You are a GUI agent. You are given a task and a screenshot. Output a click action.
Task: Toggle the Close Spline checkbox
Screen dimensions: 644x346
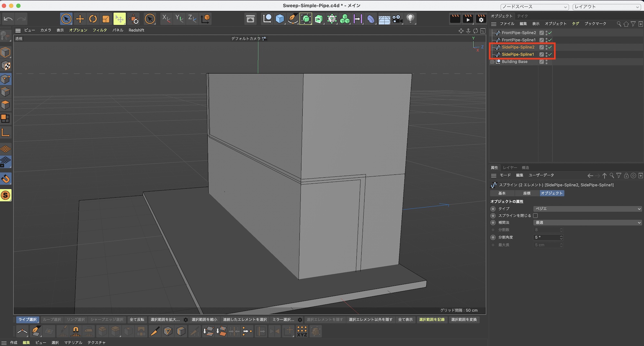point(535,216)
